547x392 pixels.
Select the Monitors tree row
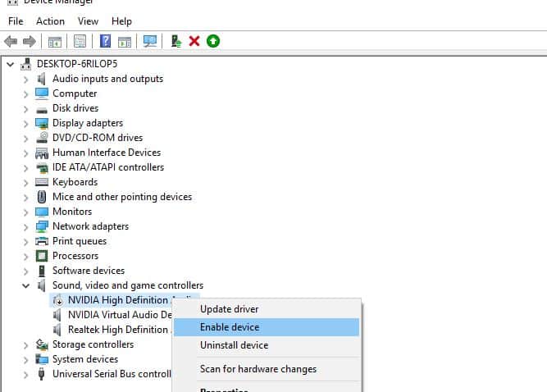coord(72,212)
